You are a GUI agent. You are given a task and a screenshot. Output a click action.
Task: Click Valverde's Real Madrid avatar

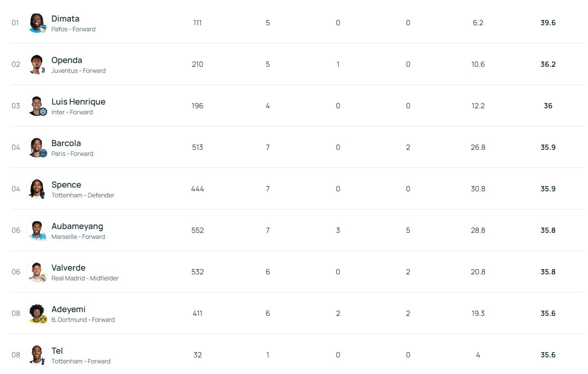[37, 272]
